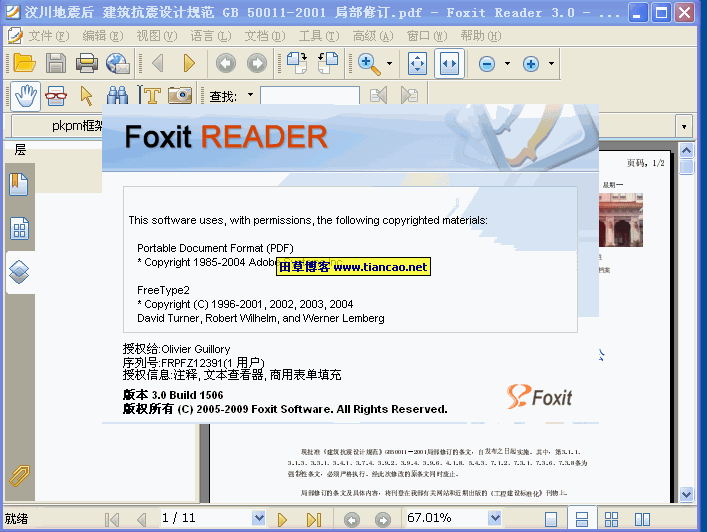Go to previous page in status bar

click(x=142, y=519)
